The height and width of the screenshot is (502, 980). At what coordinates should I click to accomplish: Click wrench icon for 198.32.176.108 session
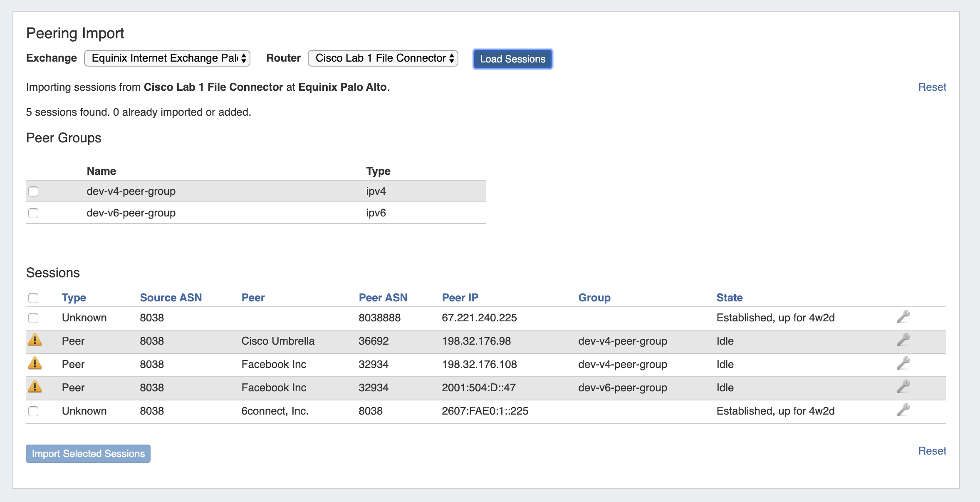point(903,363)
